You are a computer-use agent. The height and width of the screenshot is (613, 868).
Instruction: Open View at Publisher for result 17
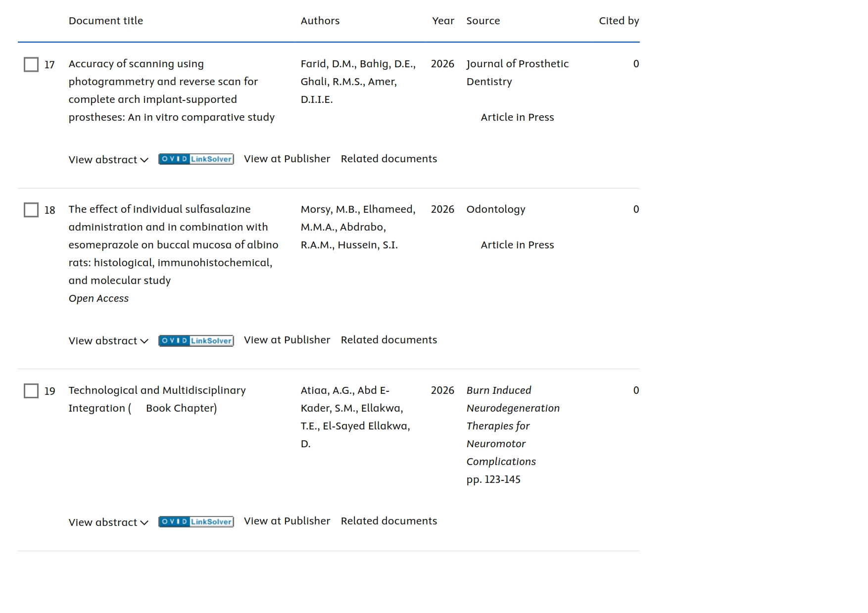tap(287, 159)
